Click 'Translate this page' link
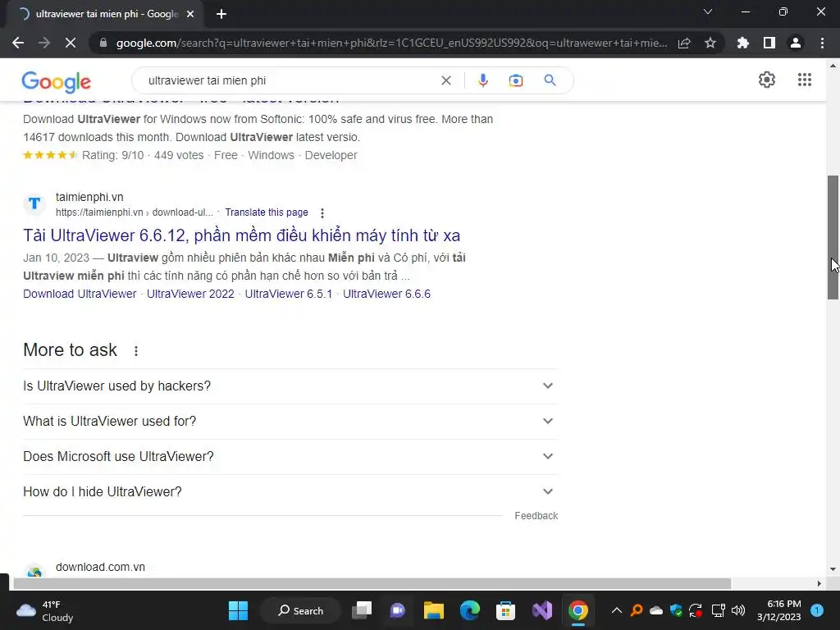Viewport: 840px width, 630px height. tap(267, 212)
